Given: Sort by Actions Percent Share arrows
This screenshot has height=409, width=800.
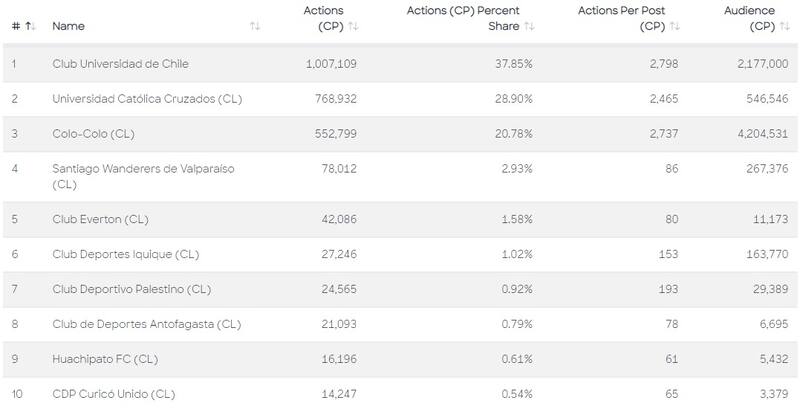Looking at the screenshot, I should click(529, 26).
